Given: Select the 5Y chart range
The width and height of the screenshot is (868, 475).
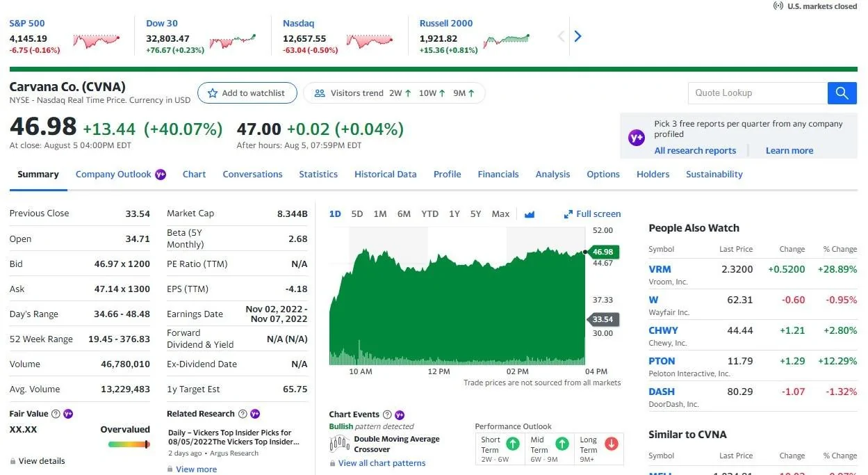Looking at the screenshot, I should pos(476,214).
